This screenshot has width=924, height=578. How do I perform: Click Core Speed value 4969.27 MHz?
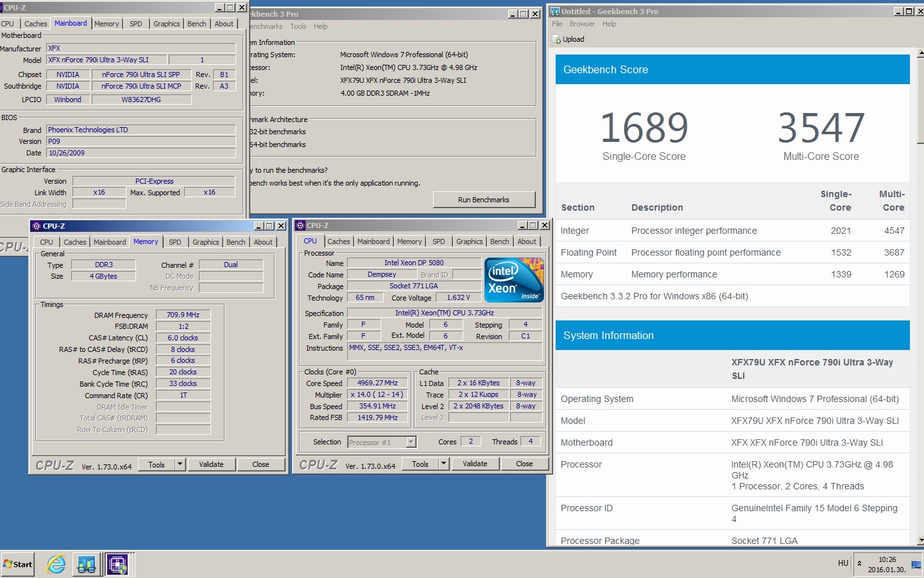[x=377, y=383]
